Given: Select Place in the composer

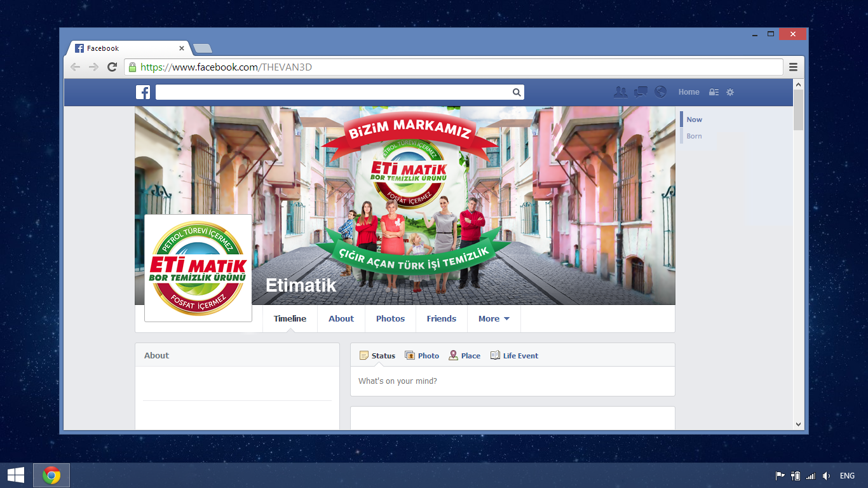Looking at the screenshot, I should pyautogui.click(x=465, y=356).
